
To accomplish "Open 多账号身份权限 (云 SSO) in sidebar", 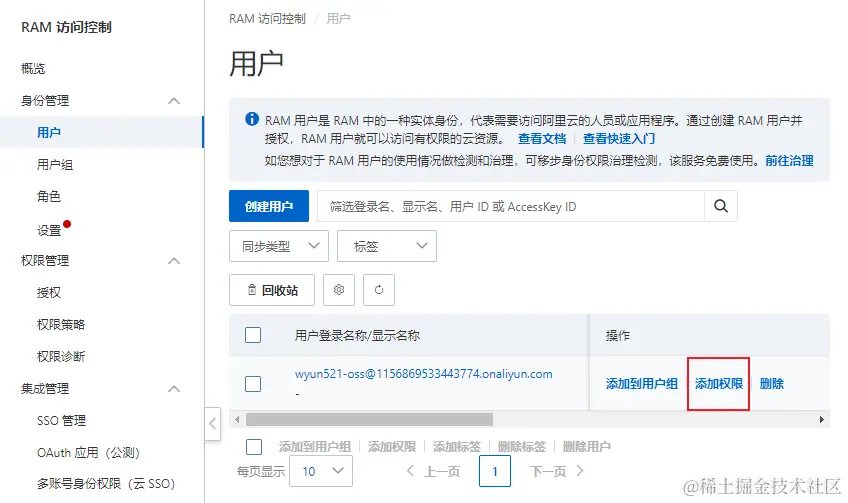I will 106,484.
